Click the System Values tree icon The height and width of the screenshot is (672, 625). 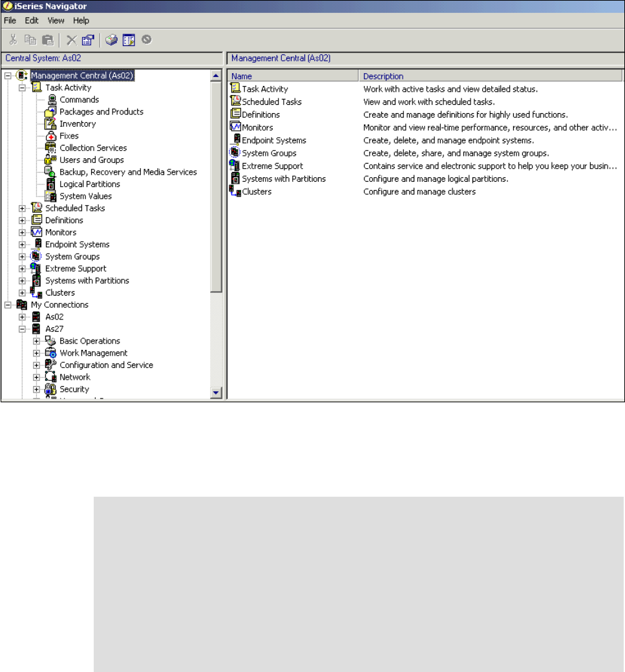[51, 196]
